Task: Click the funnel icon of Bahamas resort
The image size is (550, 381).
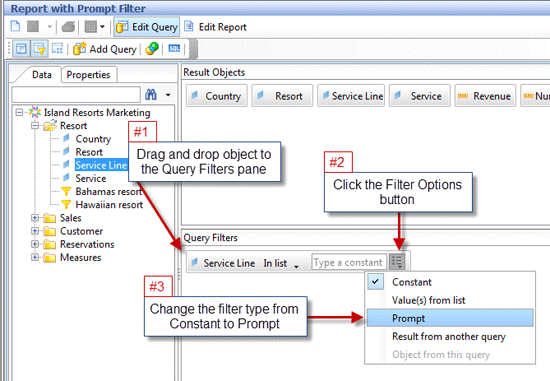Action: pyautogui.click(x=66, y=191)
